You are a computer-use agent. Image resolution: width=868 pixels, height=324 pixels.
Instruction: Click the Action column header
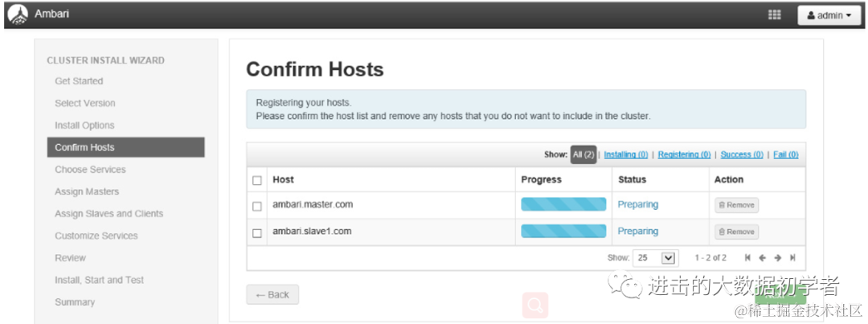729,179
